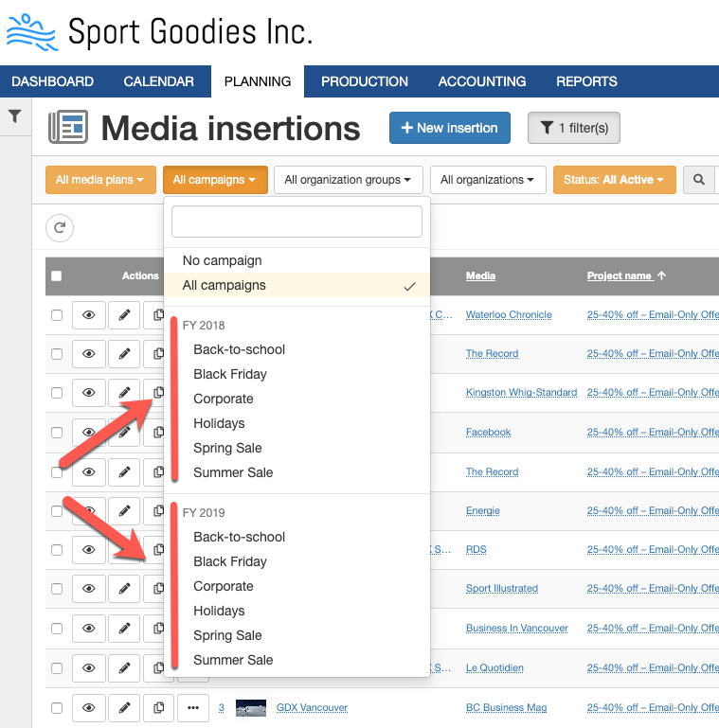The image size is (719, 728).
Task: Sort by the Project name column header
Action: click(x=619, y=275)
